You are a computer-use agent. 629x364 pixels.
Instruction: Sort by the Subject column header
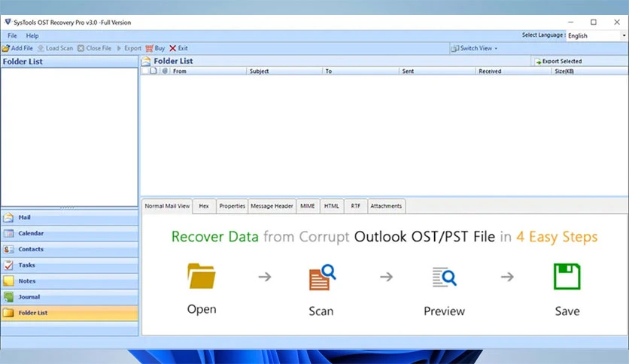pos(284,71)
